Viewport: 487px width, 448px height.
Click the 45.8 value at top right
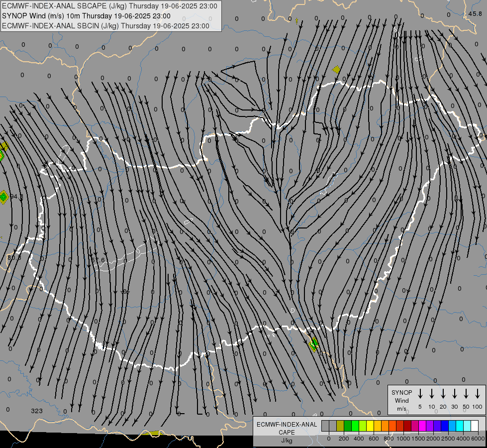point(475,13)
